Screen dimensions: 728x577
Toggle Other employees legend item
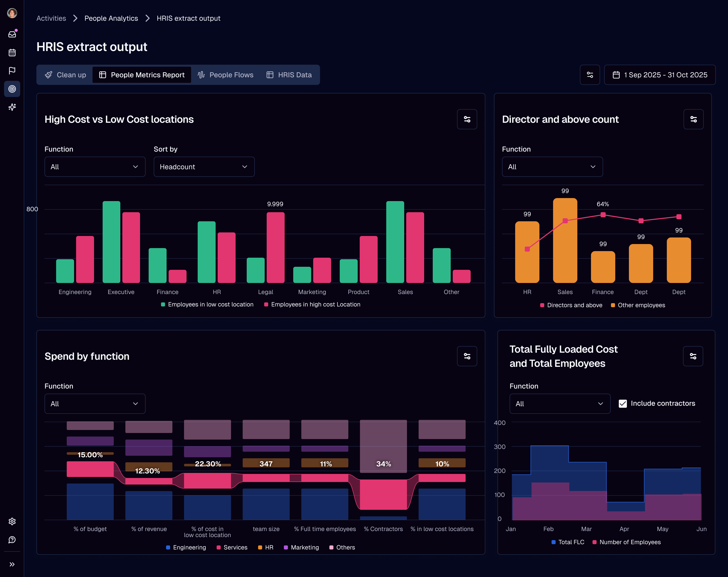pyautogui.click(x=638, y=305)
